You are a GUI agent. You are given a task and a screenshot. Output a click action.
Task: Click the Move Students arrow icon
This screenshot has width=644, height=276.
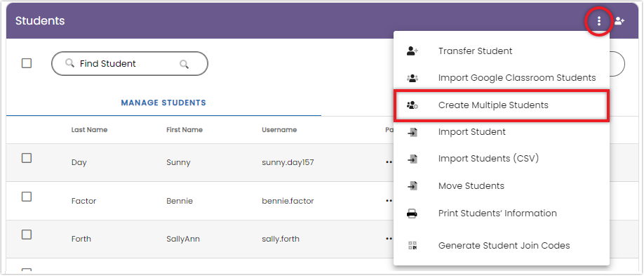tap(412, 186)
